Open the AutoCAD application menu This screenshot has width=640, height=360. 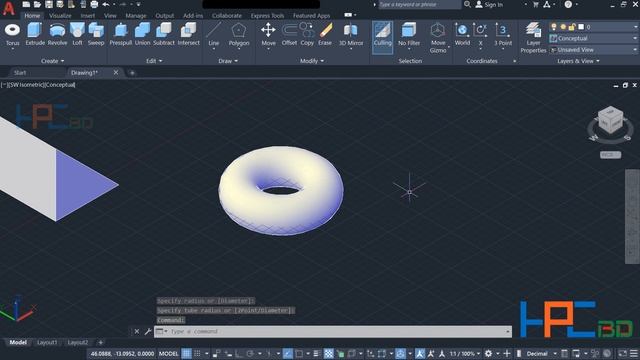pos(8,8)
